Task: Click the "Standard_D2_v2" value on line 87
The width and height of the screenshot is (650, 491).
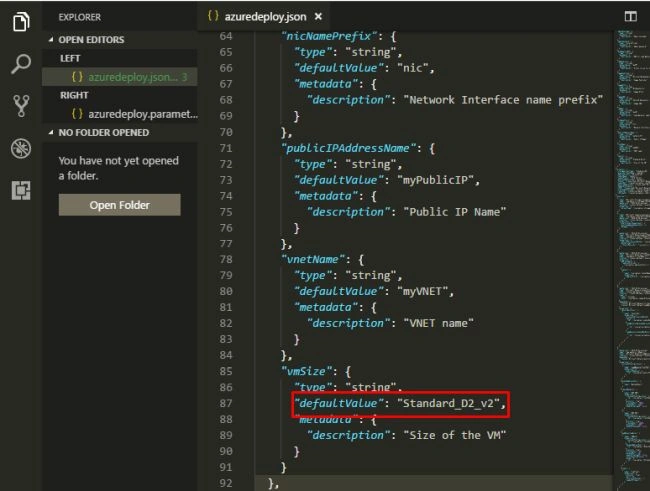Action: point(448,403)
